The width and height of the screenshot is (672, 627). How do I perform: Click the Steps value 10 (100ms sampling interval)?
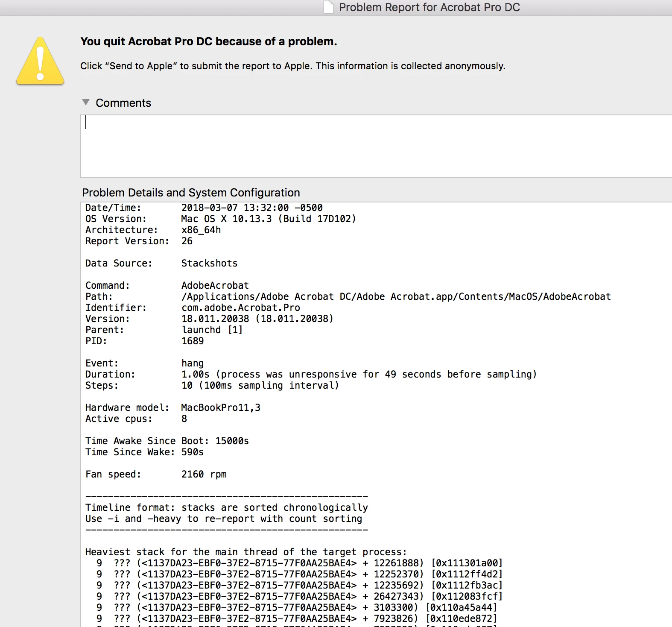tap(260, 386)
